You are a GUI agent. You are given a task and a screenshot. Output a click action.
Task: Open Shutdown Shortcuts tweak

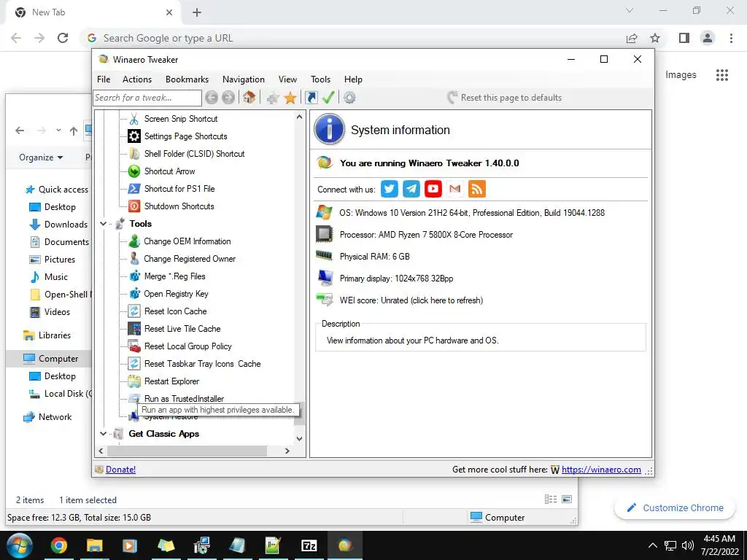(x=179, y=206)
